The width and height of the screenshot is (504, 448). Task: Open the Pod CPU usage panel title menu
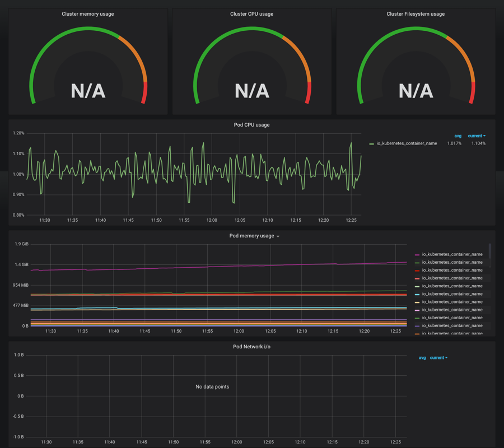tap(251, 125)
